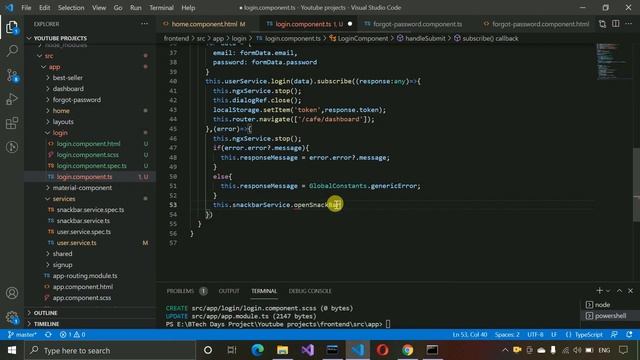640x360 pixels.
Task: Open the Extensions view
Action: (x=12, y=123)
